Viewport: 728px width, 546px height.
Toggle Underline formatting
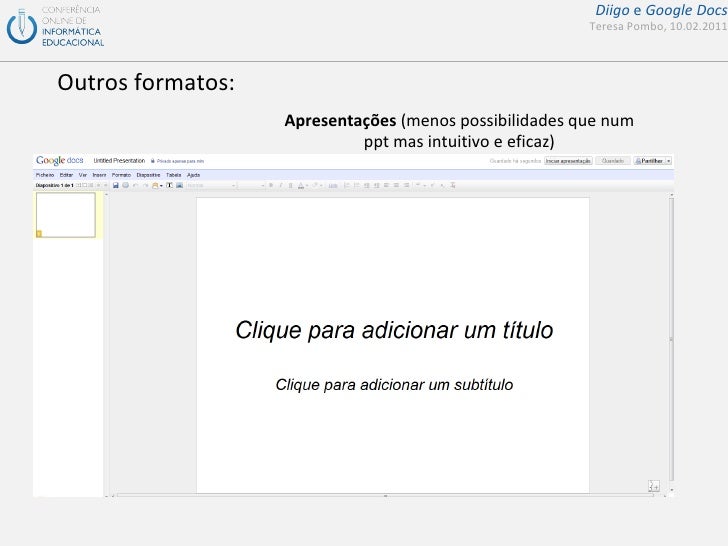click(x=291, y=185)
